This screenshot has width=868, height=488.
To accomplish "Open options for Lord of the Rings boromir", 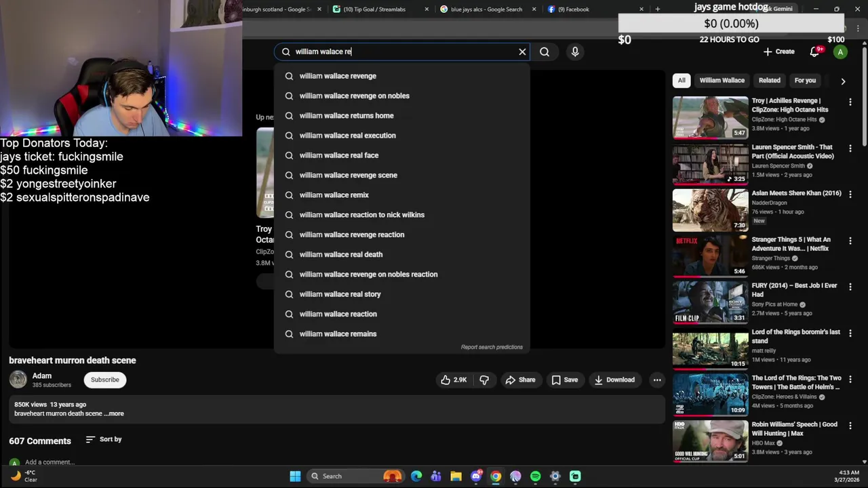I will tap(850, 333).
